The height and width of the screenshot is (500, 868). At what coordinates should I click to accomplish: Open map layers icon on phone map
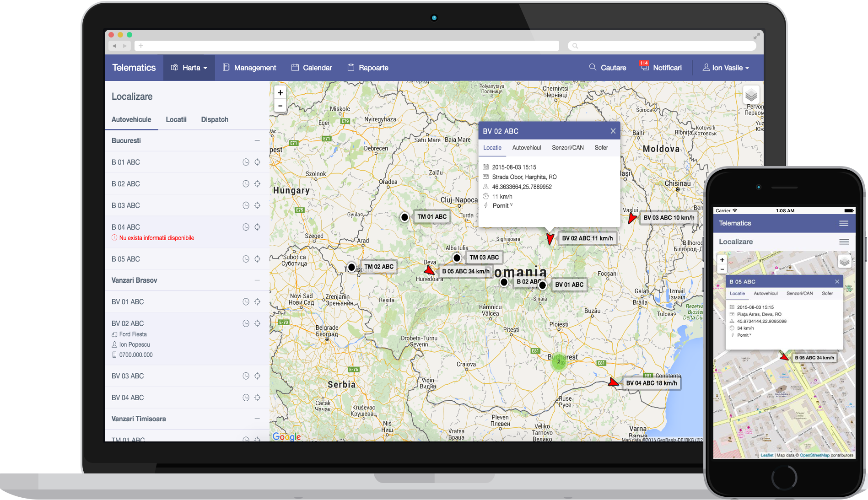pyautogui.click(x=844, y=261)
